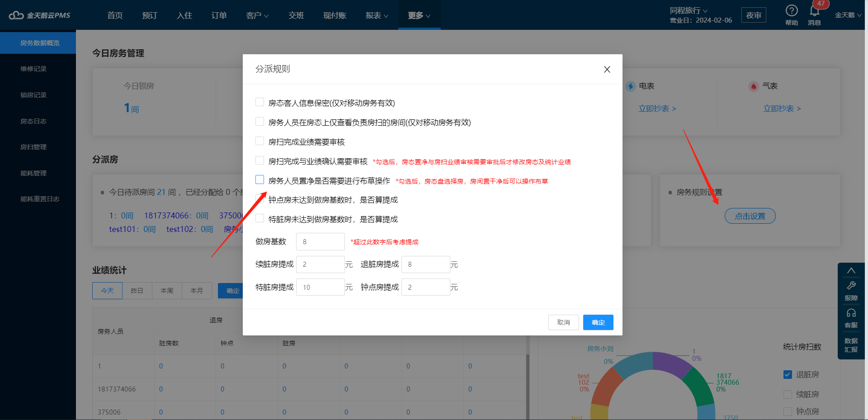Image resolution: width=868 pixels, height=420 pixels.
Task: Check 续脏房 in 统计房扫数
Action: pos(788,394)
